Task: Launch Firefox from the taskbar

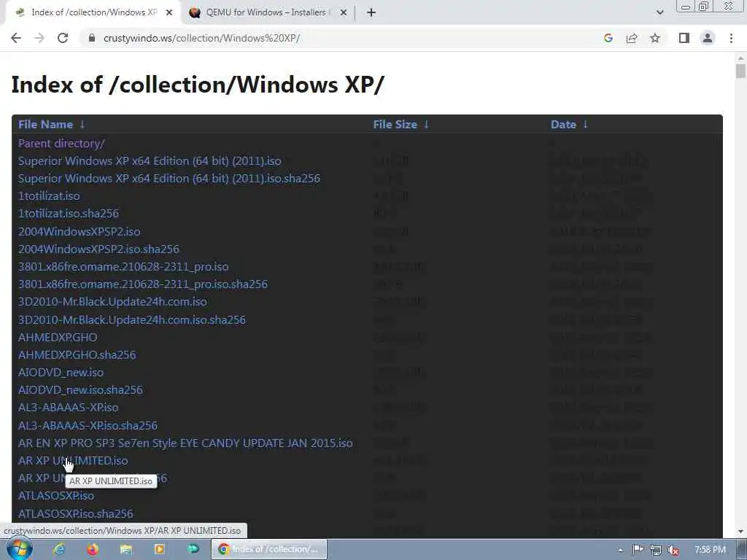Action: pyautogui.click(x=93, y=550)
